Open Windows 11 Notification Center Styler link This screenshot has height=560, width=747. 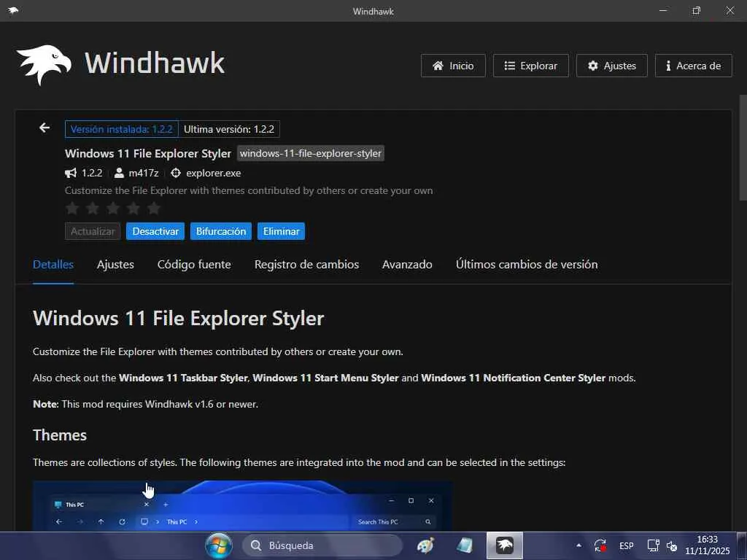point(513,378)
